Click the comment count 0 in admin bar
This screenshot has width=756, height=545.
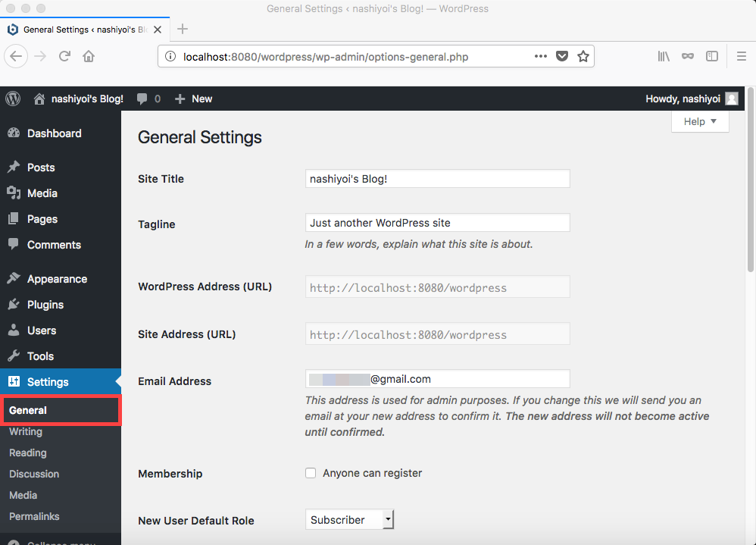click(158, 99)
